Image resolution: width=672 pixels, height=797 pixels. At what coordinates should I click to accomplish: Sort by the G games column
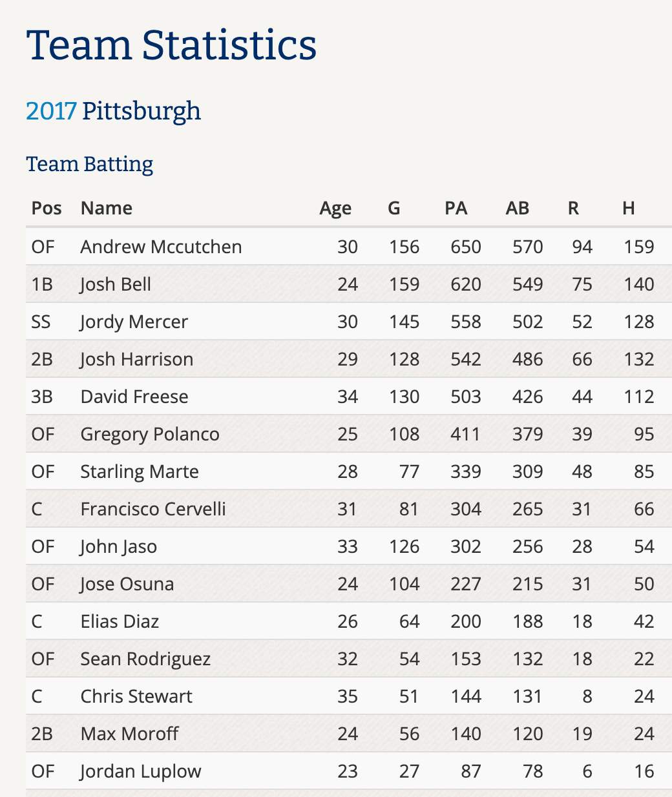point(394,208)
